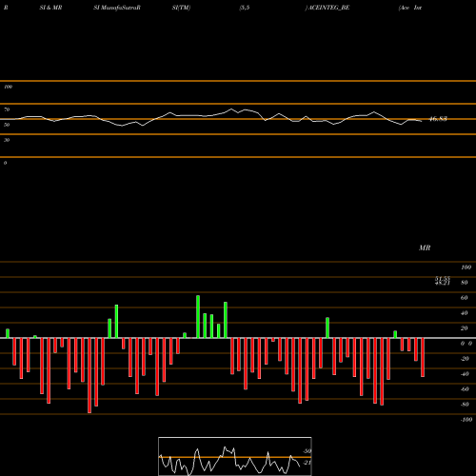Click the MRSI axis label 20
The image size is (476, 476).
464,328
